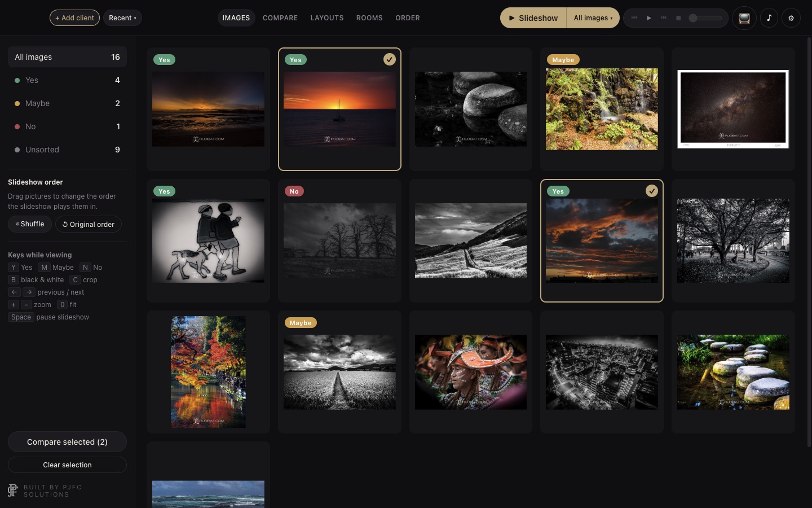Click the Add client button
The height and width of the screenshot is (508, 812).
point(74,18)
